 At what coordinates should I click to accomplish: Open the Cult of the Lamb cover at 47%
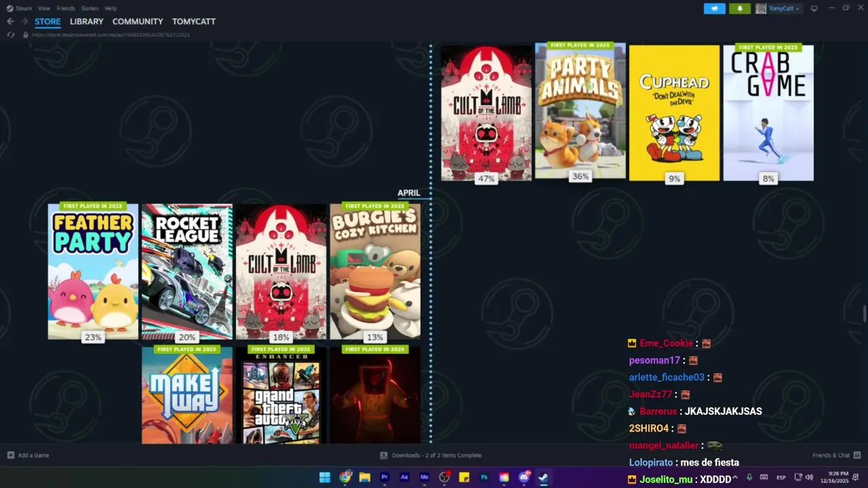pyautogui.click(x=486, y=113)
